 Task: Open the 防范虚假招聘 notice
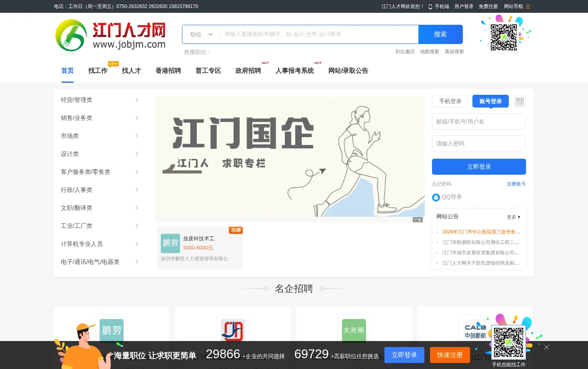pos(481,263)
